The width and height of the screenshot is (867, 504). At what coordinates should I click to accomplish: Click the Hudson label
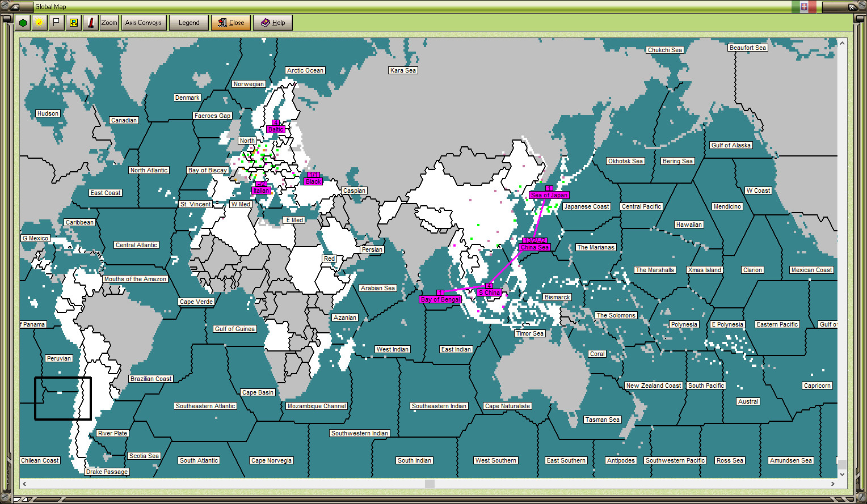point(48,113)
